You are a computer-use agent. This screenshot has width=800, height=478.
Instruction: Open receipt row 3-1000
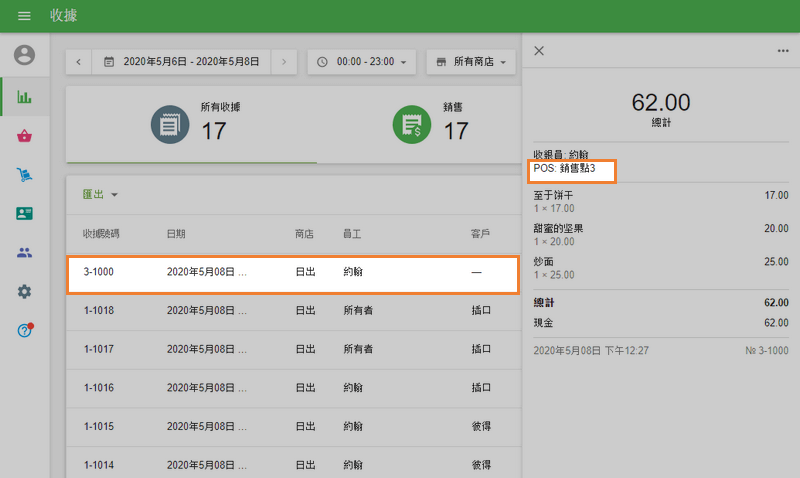[292, 272]
